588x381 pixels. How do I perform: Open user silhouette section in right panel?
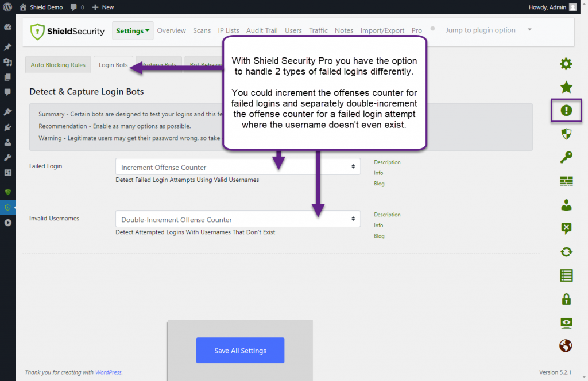566,205
